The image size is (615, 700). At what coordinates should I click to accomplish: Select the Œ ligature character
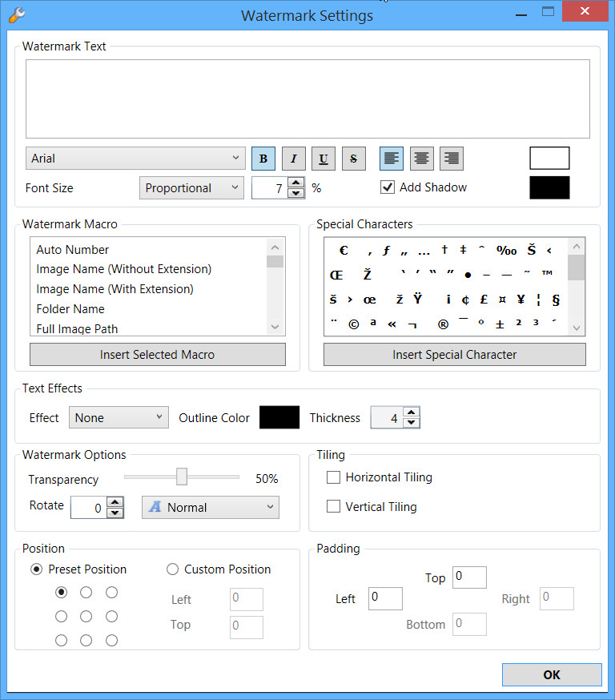336,275
